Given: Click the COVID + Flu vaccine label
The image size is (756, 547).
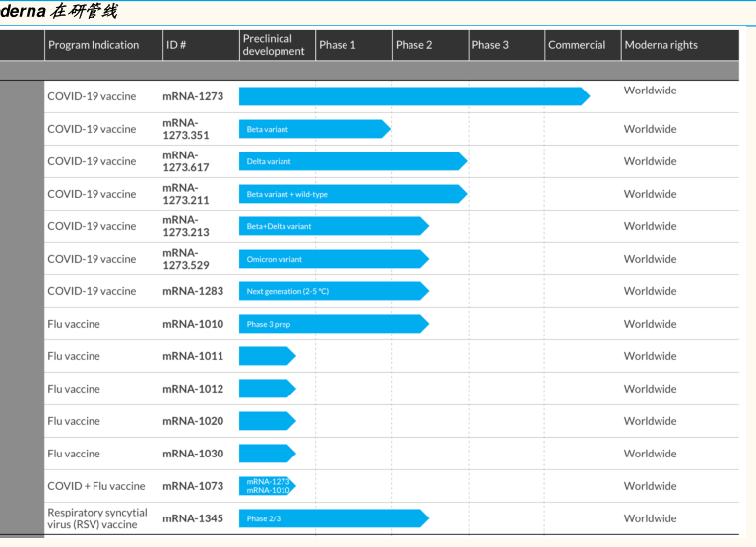Looking at the screenshot, I should coord(96,486).
